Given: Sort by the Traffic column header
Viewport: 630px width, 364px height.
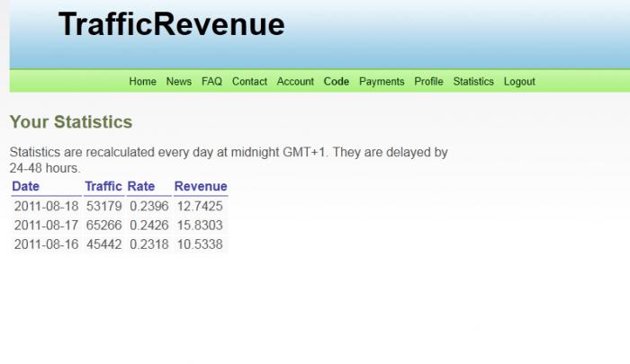Looking at the screenshot, I should [103, 186].
